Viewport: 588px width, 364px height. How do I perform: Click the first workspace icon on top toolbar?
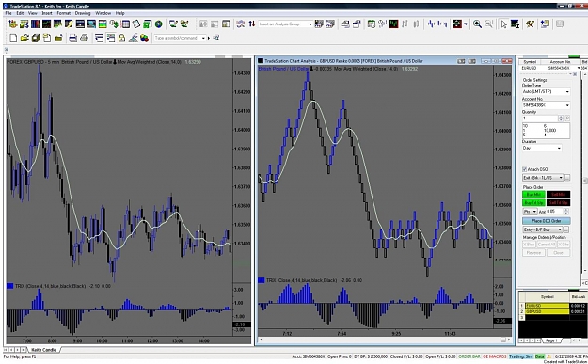click(x=13, y=24)
